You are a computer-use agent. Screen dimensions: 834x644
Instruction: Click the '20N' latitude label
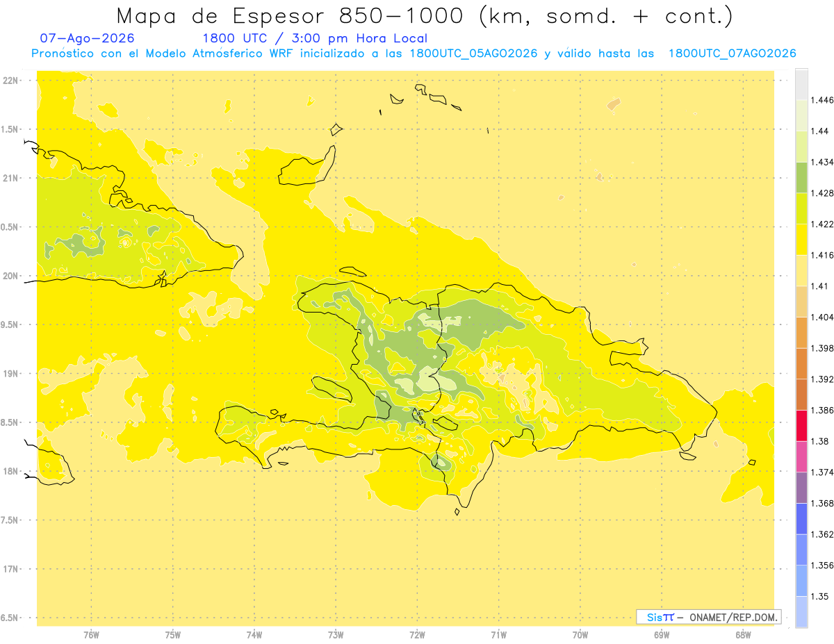tap(12, 276)
